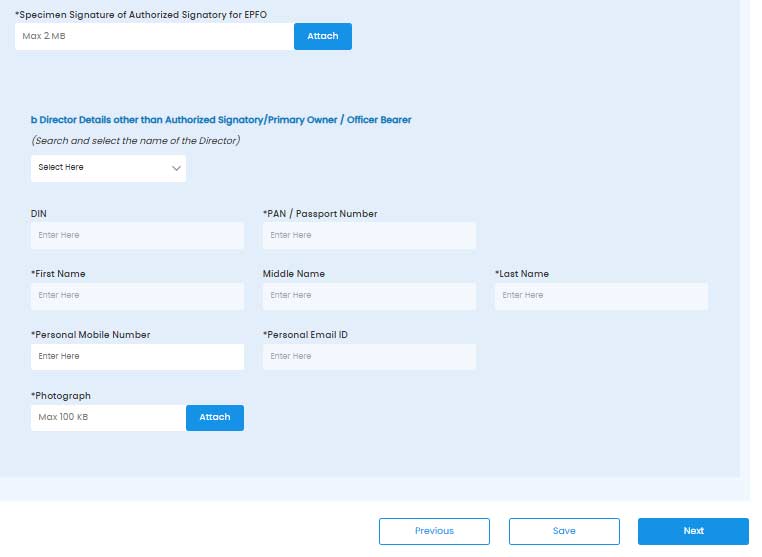Expand the director name 'Select Here' dropdown
The width and height of the screenshot is (762, 557).
[x=108, y=168]
